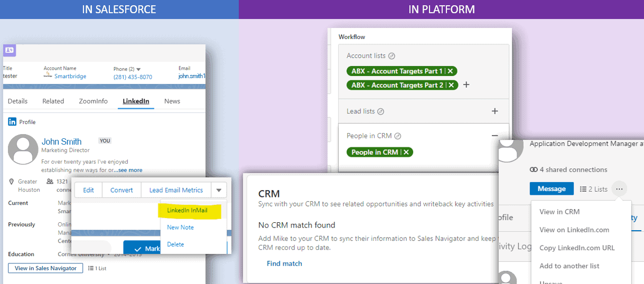
Task: Collapse the People in CRM section
Action: (x=495, y=136)
